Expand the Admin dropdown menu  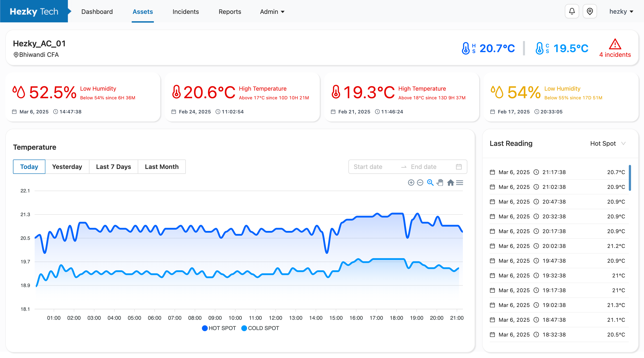pos(272,12)
